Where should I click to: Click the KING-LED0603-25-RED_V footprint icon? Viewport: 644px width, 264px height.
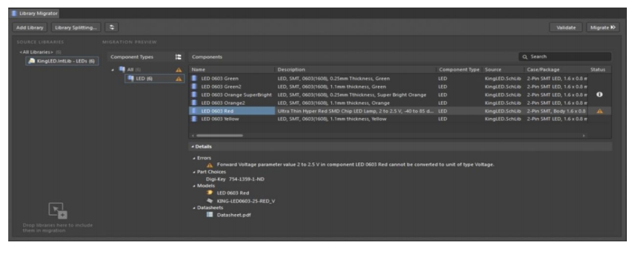point(210,201)
